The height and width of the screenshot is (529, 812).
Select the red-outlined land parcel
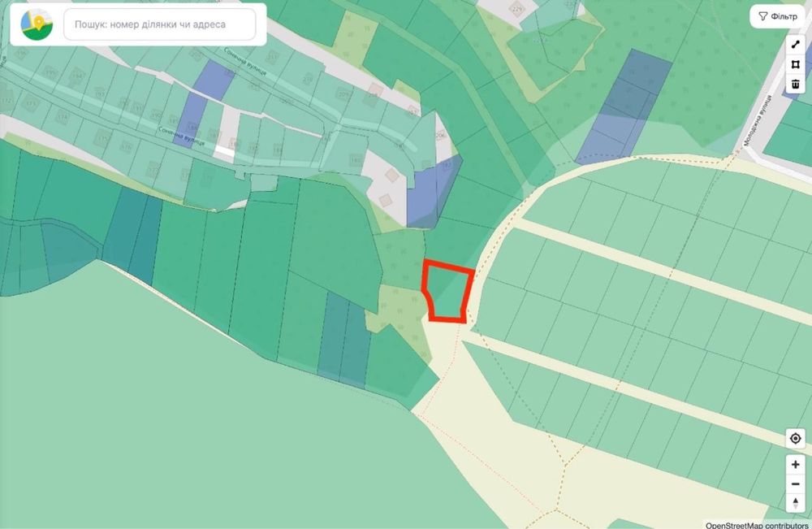click(x=448, y=293)
